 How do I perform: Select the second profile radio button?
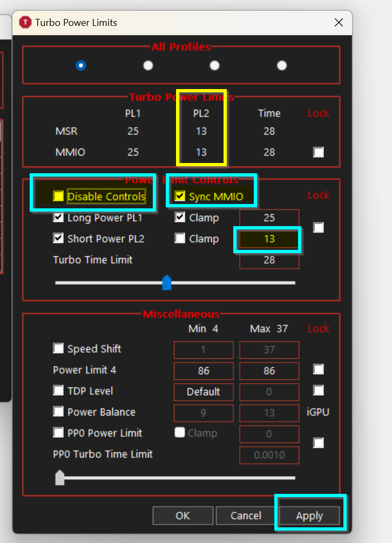[x=148, y=65]
